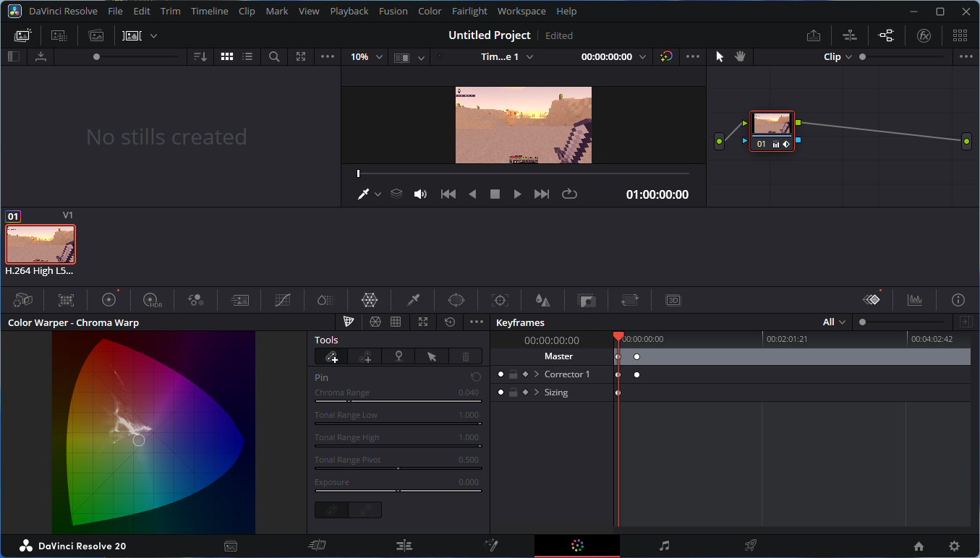Screen dimensions: 980x558
Task: Open the Color Warper hexagon mesh palette
Action: (x=370, y=299)
